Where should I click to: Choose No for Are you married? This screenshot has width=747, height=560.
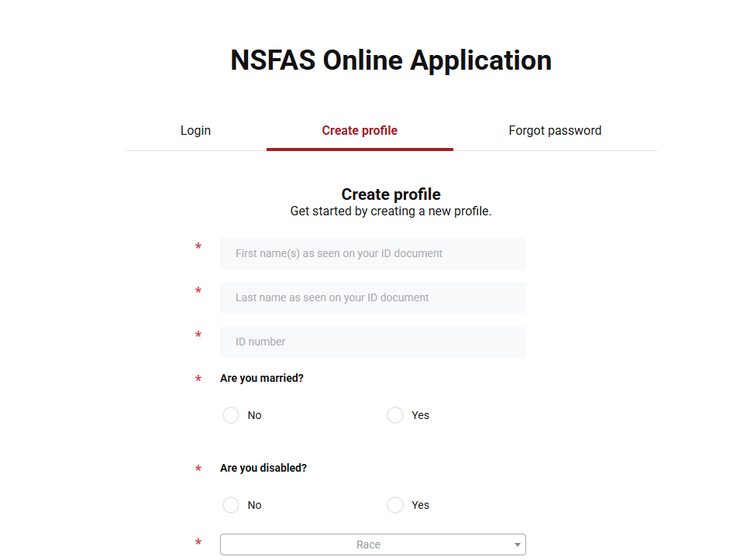pyautogui.click(x=231, y=415)
